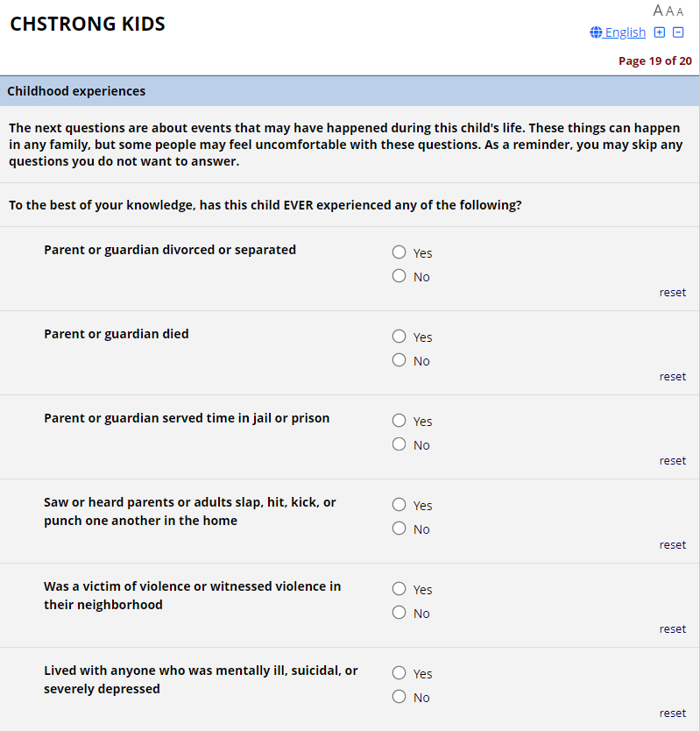The image size is (700, 731).
Task: Open the English language selector link
Action: (619, 32)
